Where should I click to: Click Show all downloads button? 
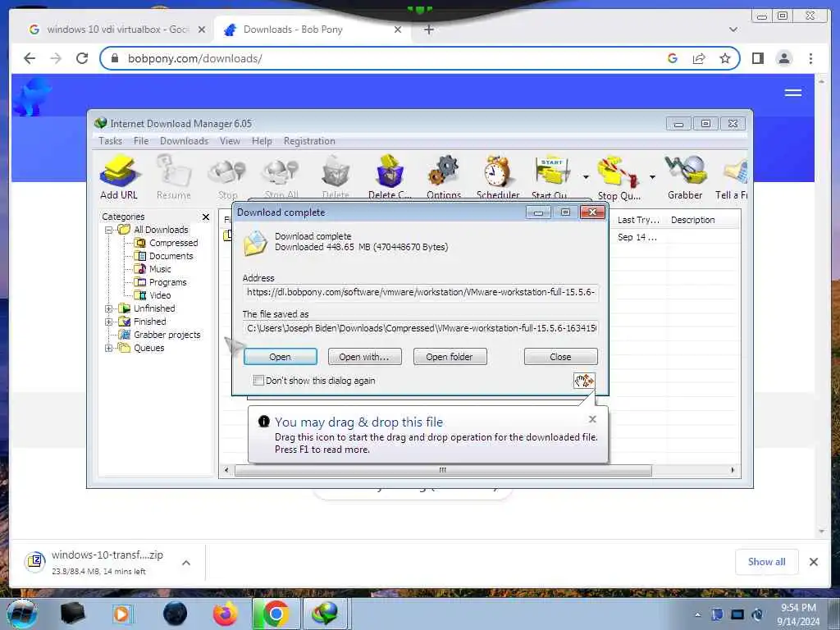pos(767,562)
